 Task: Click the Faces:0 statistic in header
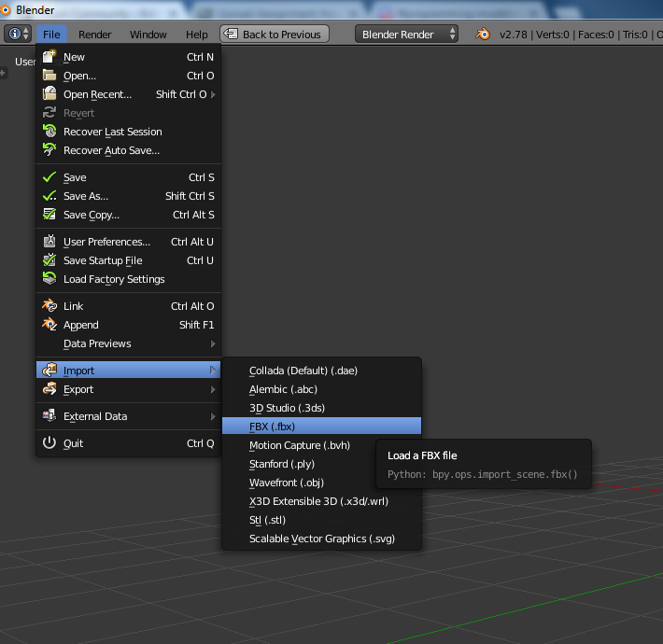click(x=596, y=35)
